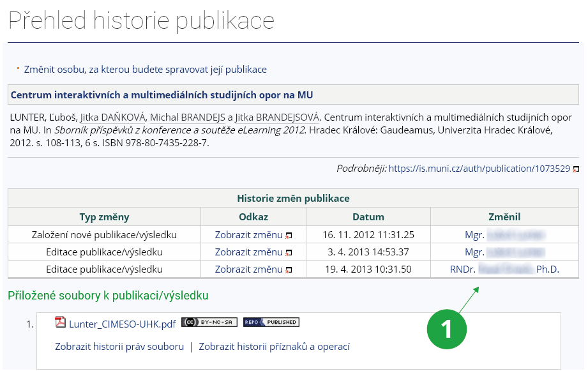
Task: Click new-window icon in the 19. 4. 2013 row
Action: (x=289, y=269)
